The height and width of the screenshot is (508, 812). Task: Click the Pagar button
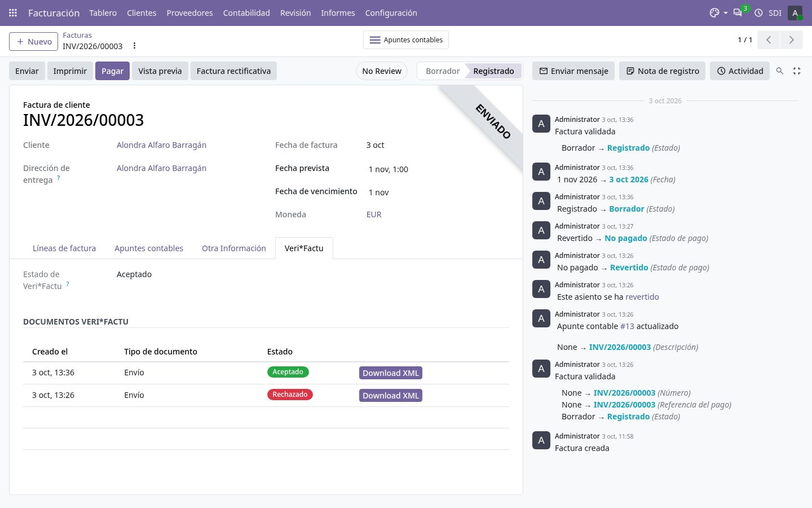coord(112,71)
